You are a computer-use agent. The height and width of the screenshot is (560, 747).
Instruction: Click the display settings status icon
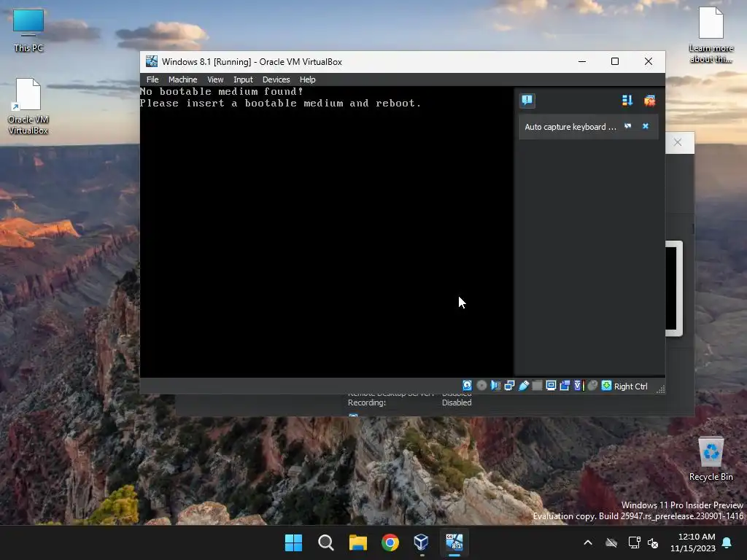coord(551,386)
